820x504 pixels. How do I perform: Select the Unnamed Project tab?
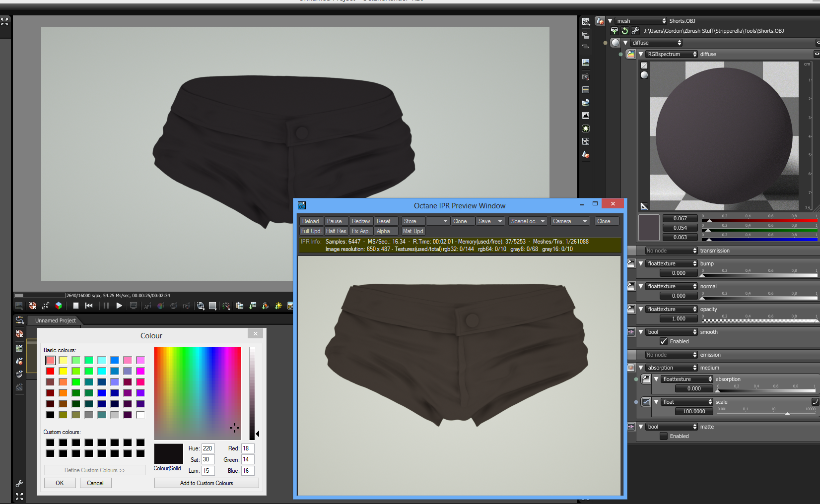click(x=56, y=320)
